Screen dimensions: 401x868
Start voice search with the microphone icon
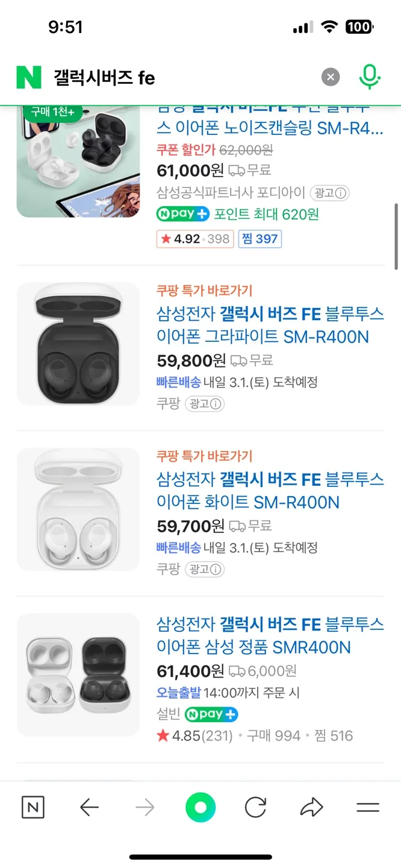coord(370,77)
